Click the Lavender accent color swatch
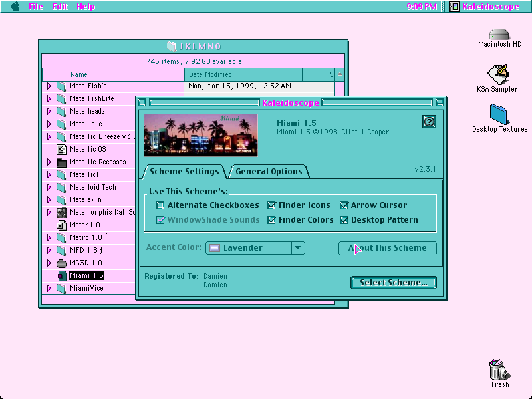Viewport: 532px width, 399px height. 214,248
